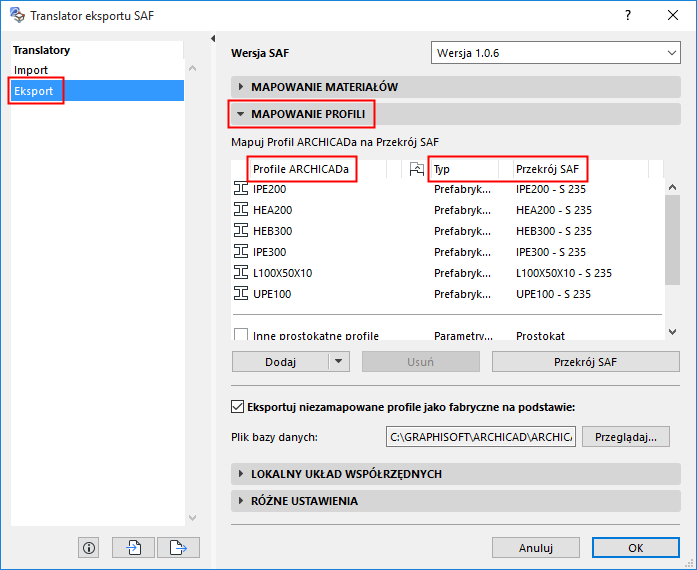Open the Wersja SAF dropdown
Viewport: 697px width, 570px height.
(556, 53)
